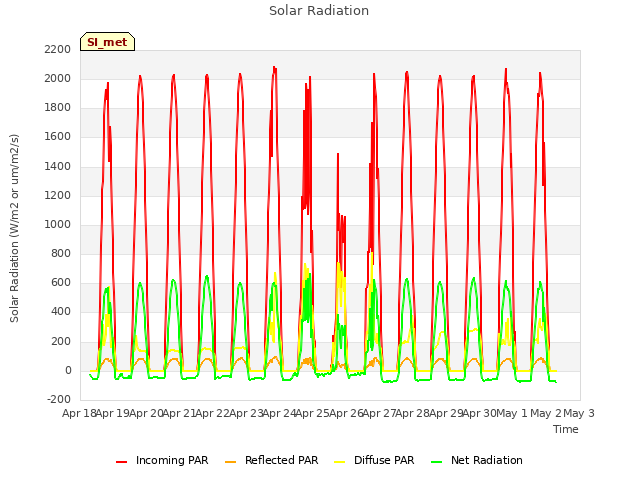Select Reflected PAR legend label
This screenshot has width=640, height=480.
point(281,460)
